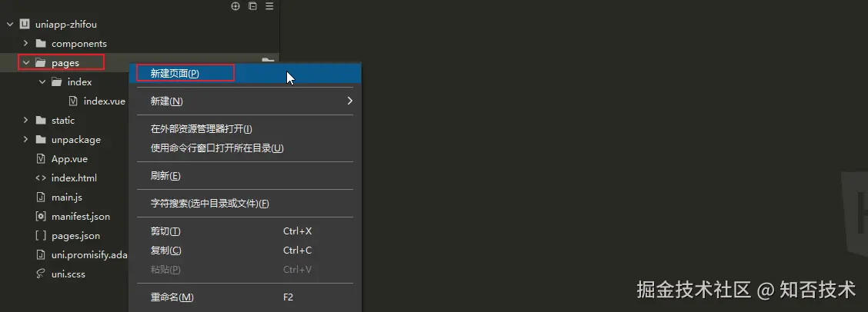Click the collapse all icon in panel header
This screenshot has width=868, height=312.
click(x=252, y=6)
